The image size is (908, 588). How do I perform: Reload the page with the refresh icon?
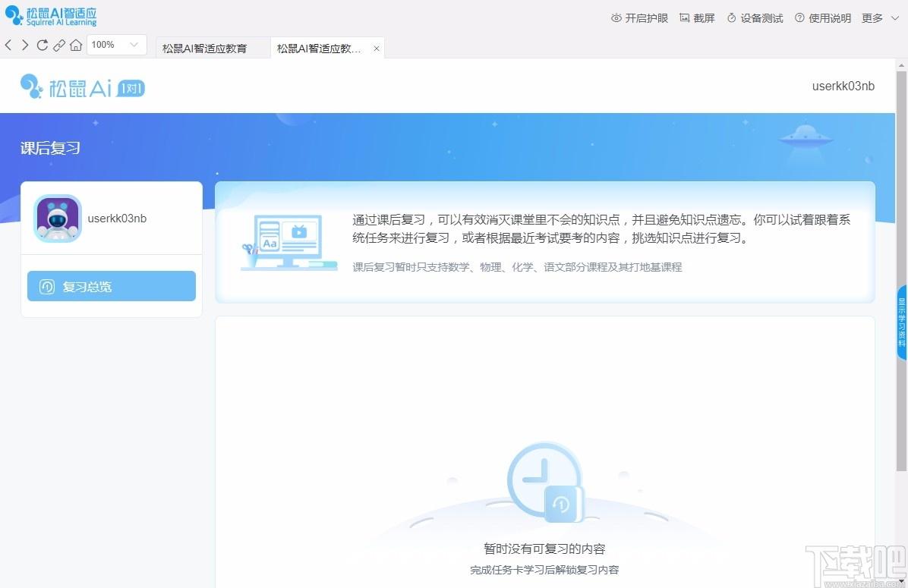click(x=43, y=45)
